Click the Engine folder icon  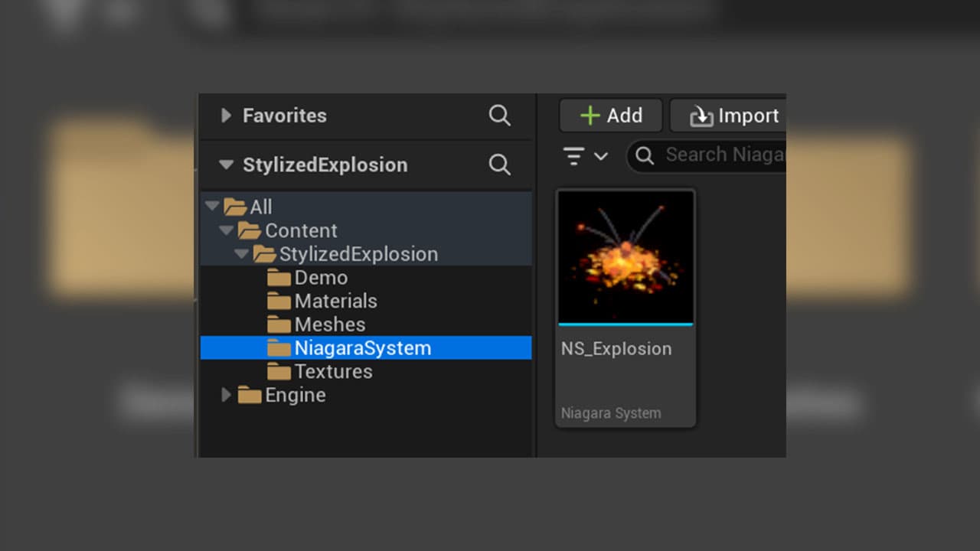[250, 396]
